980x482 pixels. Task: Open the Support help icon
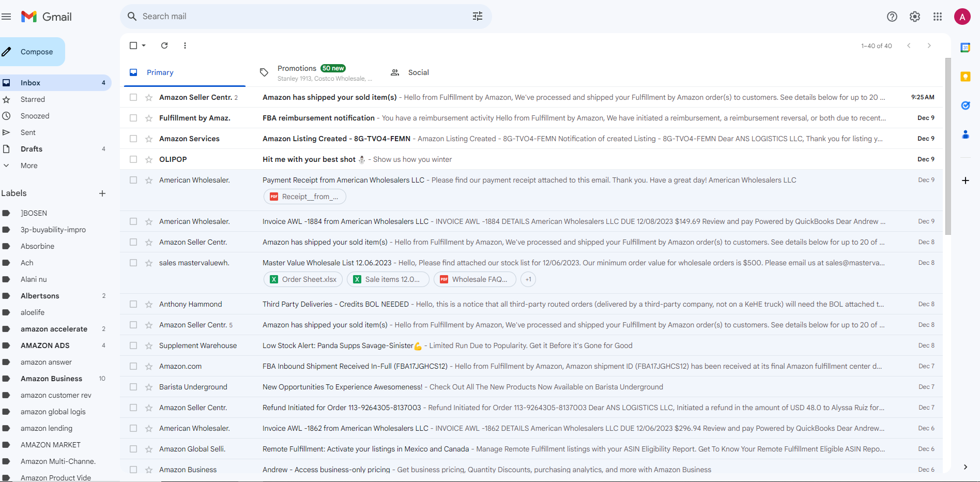(x=892, y=17)
